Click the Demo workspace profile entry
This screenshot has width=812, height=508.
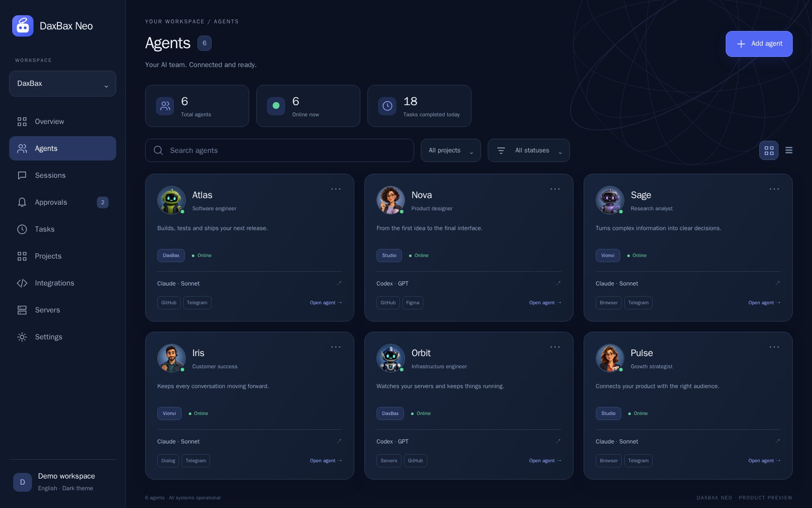[62, 482]
